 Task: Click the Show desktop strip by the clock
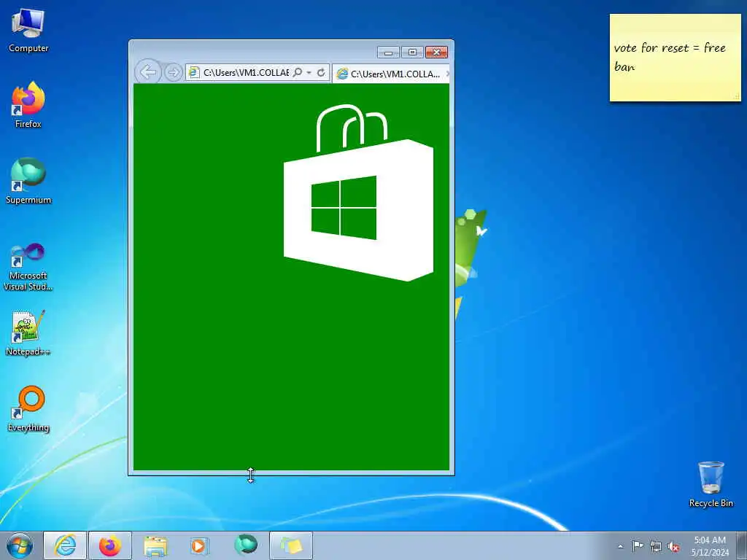[x=742, y=545]
